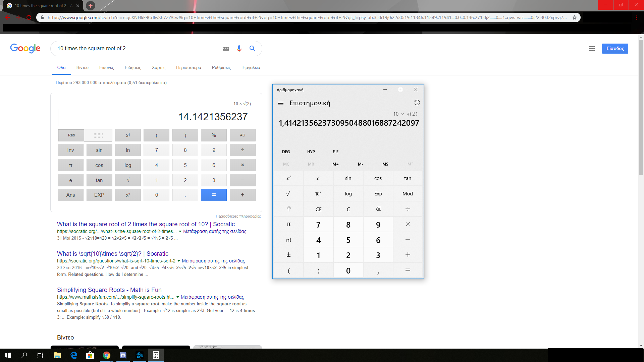
Task: Start voice search with microphone icon
Action: click(239, 49)
